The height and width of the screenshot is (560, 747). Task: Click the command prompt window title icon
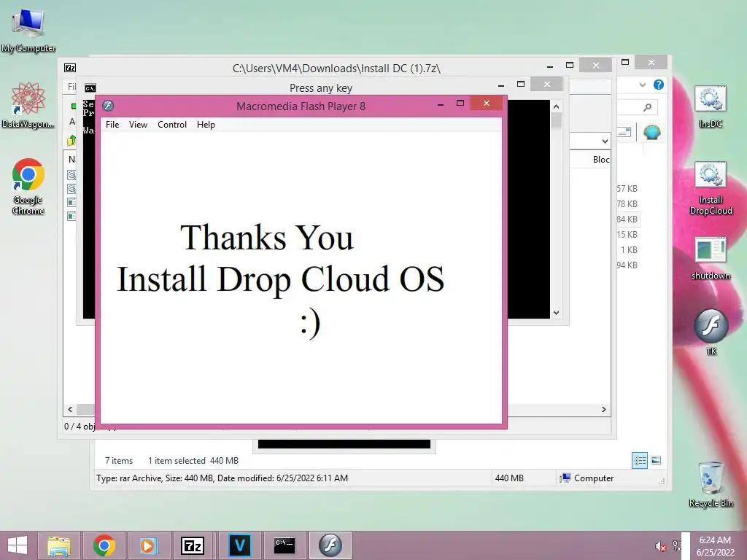click(x=90, y=88)
